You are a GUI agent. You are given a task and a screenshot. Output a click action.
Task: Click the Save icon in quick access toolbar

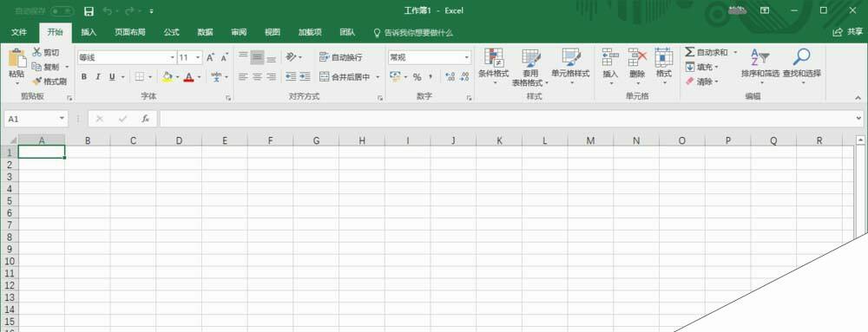[89, 11]
